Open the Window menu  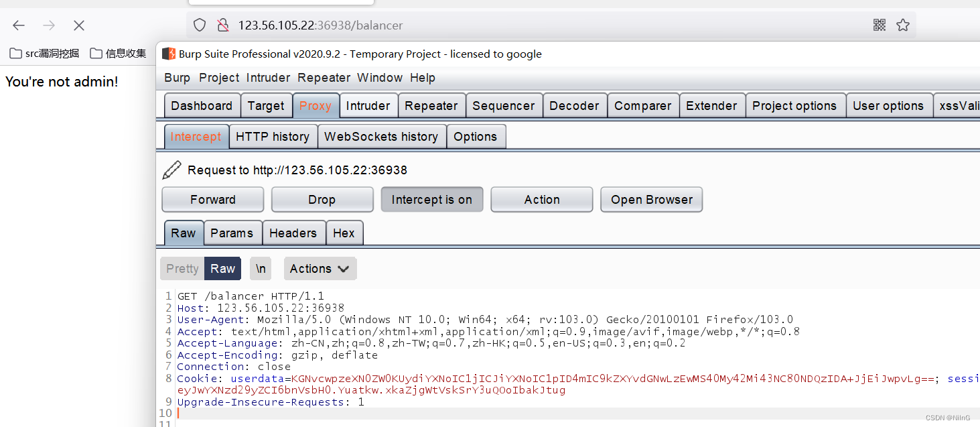tap(380, 78)
